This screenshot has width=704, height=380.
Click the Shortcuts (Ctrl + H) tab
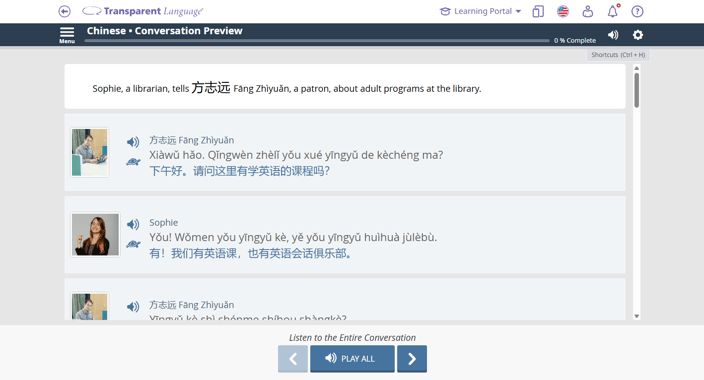(x=618, y=55)
